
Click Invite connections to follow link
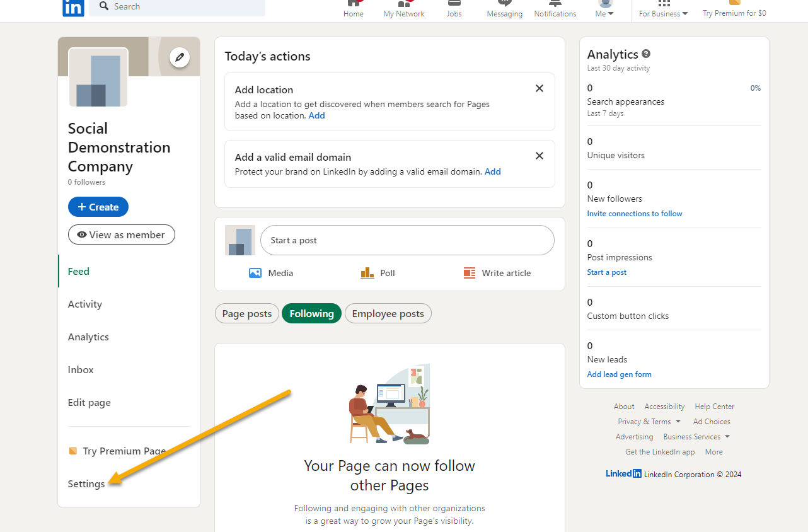coord(634,213)
